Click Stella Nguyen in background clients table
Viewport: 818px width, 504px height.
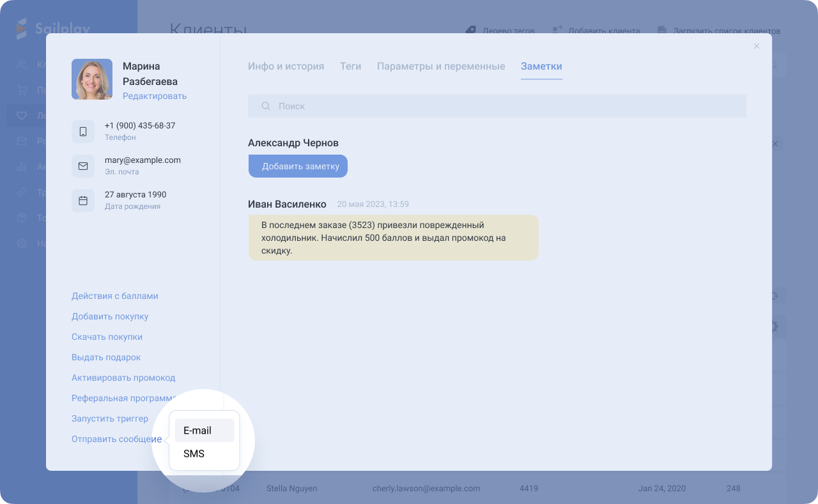pos(291,489)
